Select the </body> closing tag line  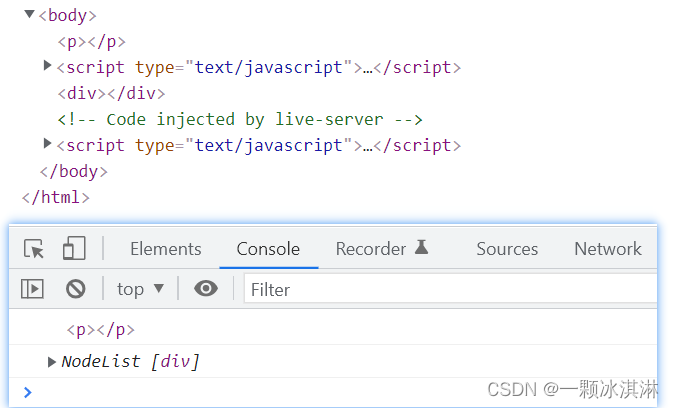(x=74, y=172)
